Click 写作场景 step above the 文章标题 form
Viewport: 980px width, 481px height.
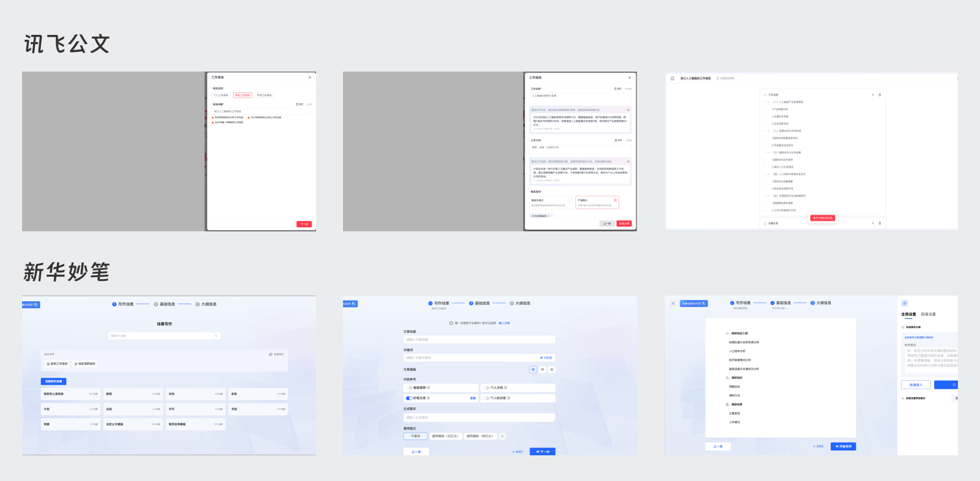[x=439, y=304]
